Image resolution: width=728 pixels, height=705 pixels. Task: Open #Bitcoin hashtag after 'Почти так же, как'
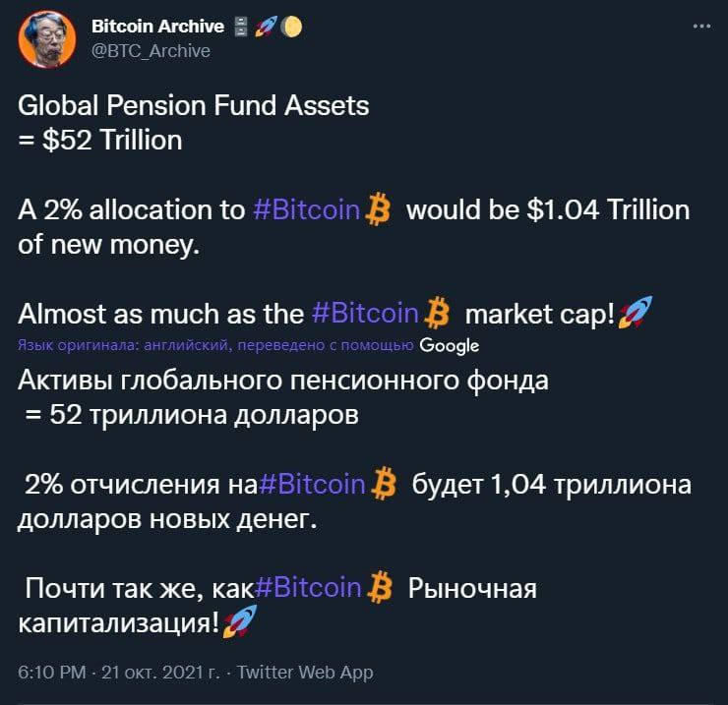point(308,588)
